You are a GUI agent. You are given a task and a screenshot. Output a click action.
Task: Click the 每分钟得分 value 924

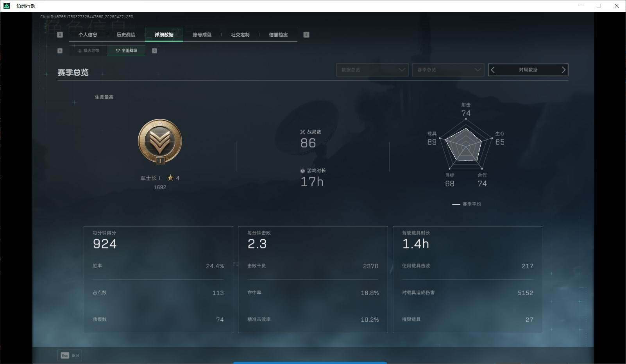105,244
